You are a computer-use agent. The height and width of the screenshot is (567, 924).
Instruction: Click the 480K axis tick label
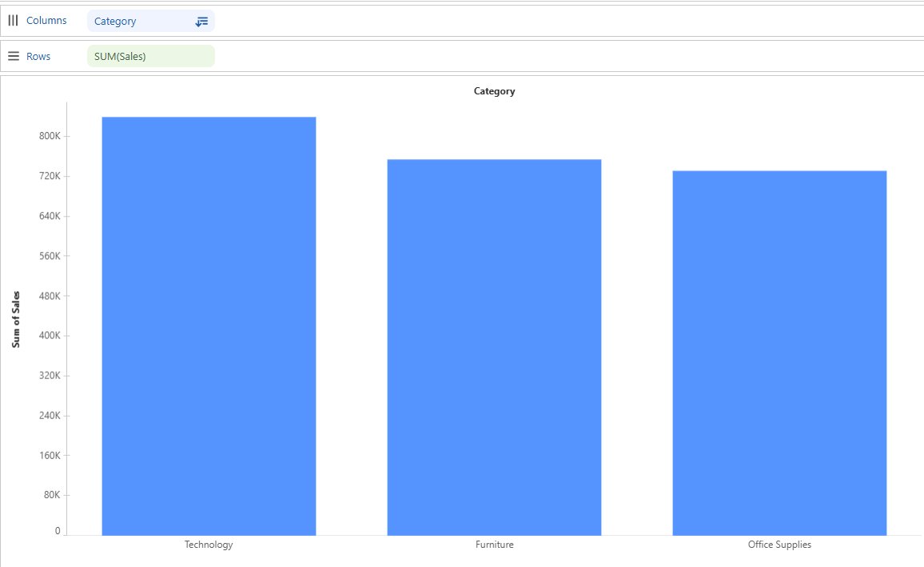coord(50,296)
